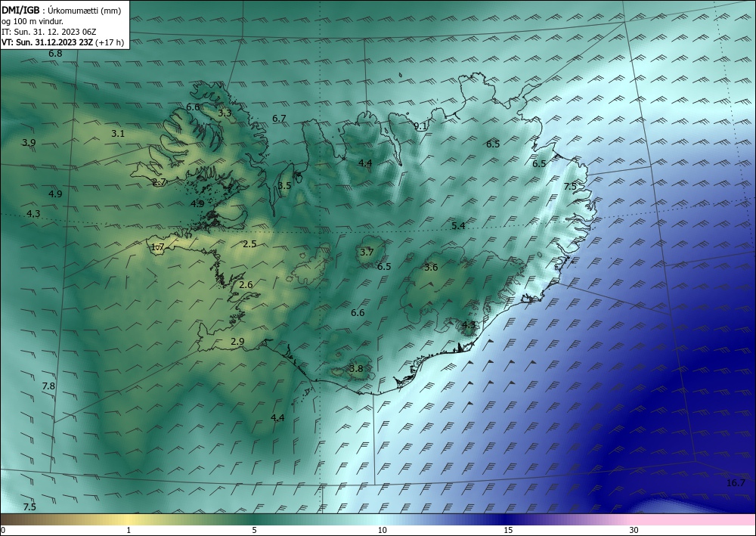Click the 16.7 value in the southeast corner
Viewport: 756px width, 536px height.
(736, 483)
